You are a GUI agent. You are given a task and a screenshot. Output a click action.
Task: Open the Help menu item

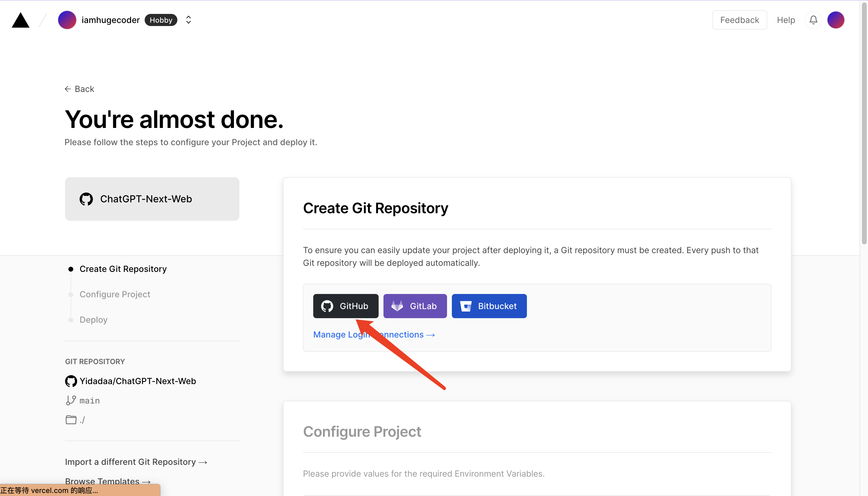pos(786,20)
